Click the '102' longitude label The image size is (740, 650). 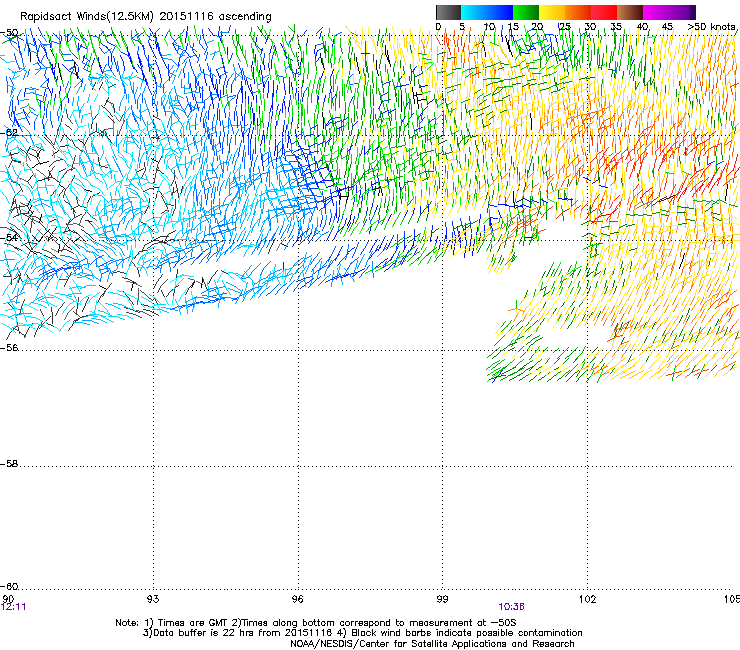pos(588,599)
